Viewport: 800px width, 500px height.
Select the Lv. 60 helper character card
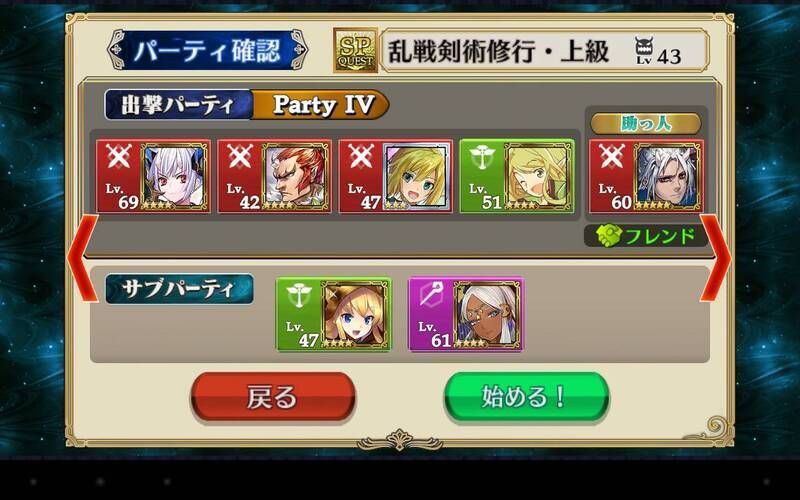coord(646,176)
